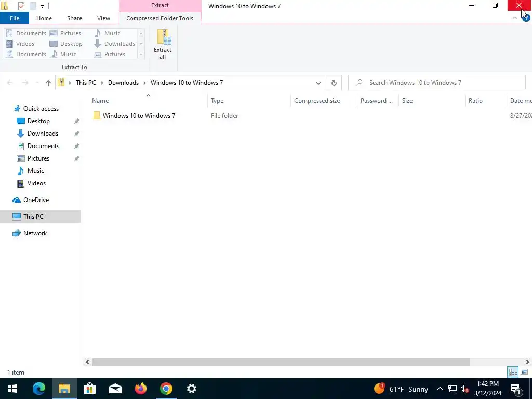Launch Firefox from the taskbar
Viewport: 532px width, 399px height.
click(x=140, y=389)
